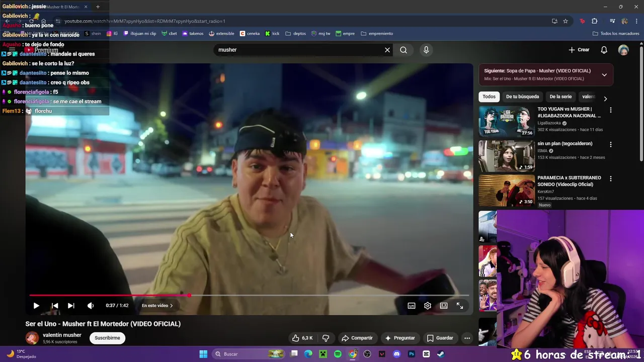644x362 pixels.
Task: Click the taskbar Buscar search box
Action: (249, 354)
